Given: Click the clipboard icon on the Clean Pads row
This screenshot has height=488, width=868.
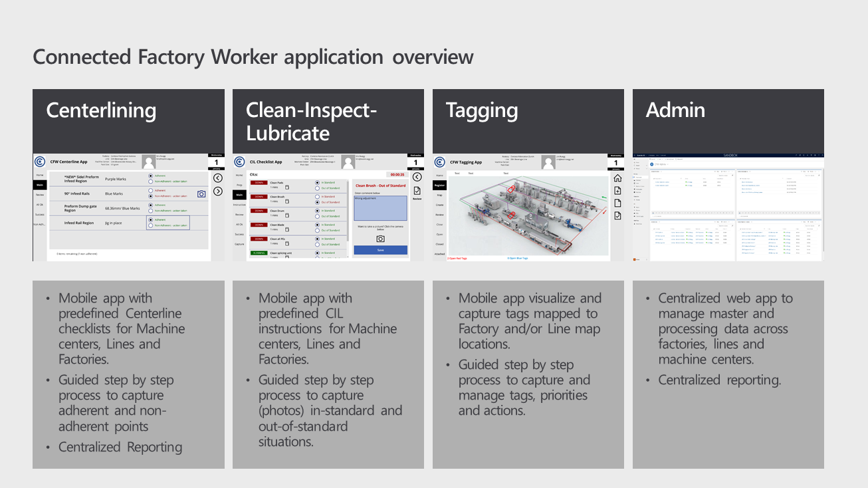Looking at the screenshot, I should point(287,187).
